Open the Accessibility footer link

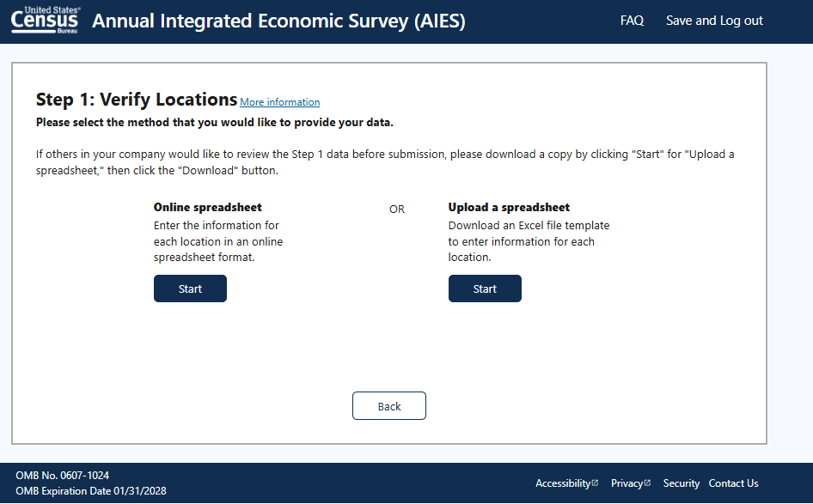click(x=563, y=483)
